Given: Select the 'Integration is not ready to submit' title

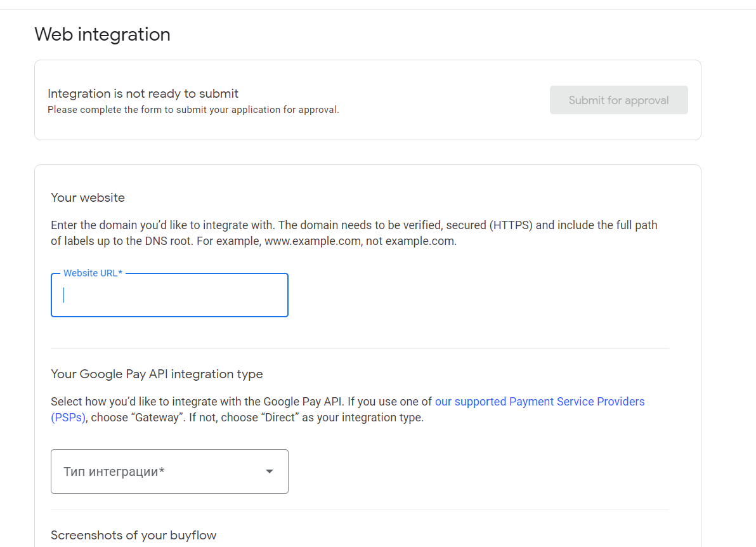Looking at the screenshot, I should click(x=143, y=94).
